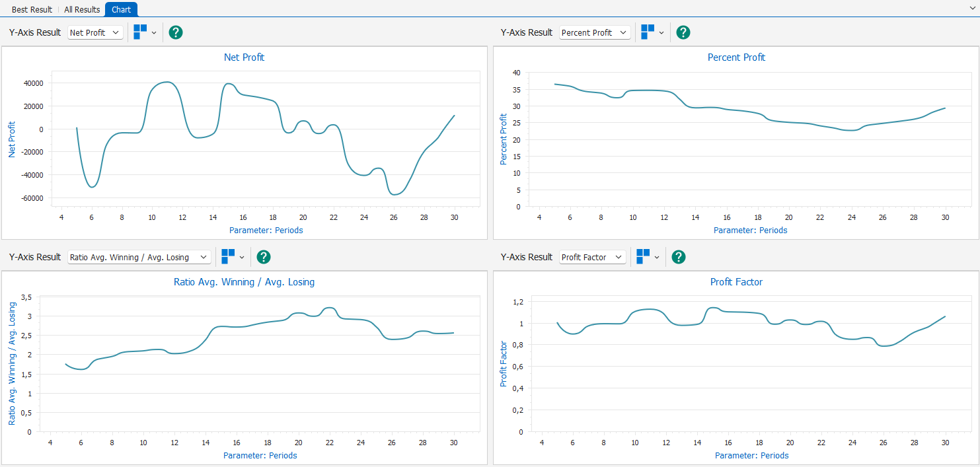Click the Net Profit vertical axis label

click(x=12, y=139)
